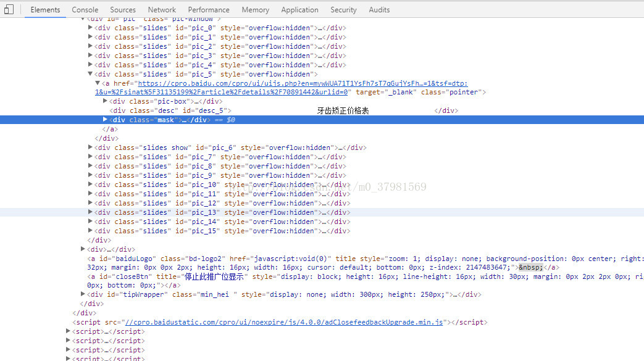Open the Sources tab

[x=123, y=9]
